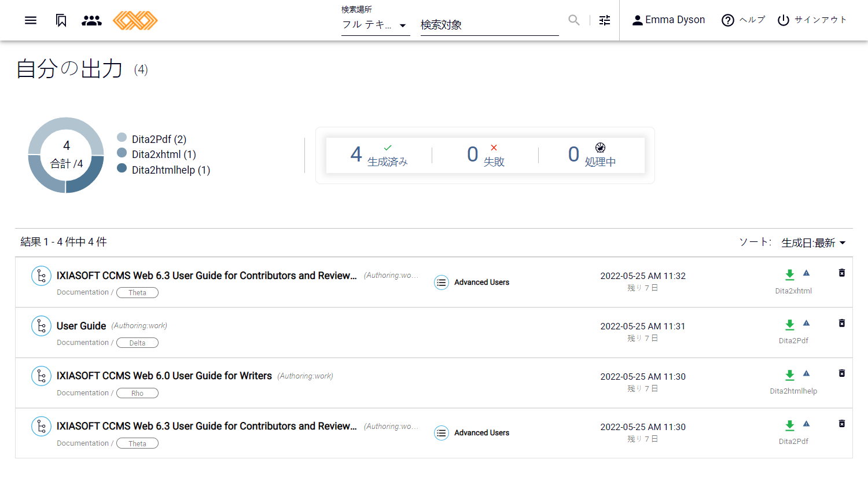Open ヘルプ help menu
The height and width of the screenshot is (492, 868).
(x=744, y=20)
